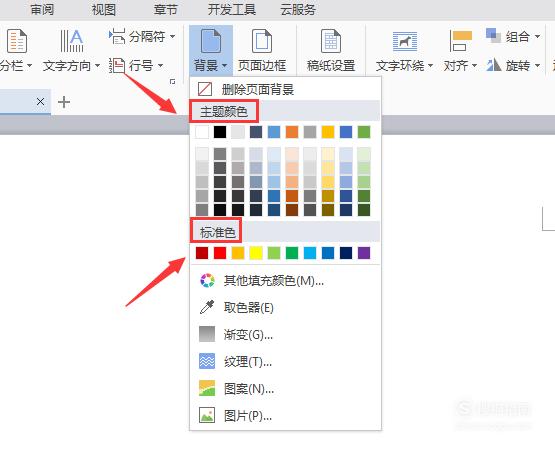Expand the 文字方向 dropdown arrow
555x455 pixels.
pyautogui.click(x=97, y=66)
